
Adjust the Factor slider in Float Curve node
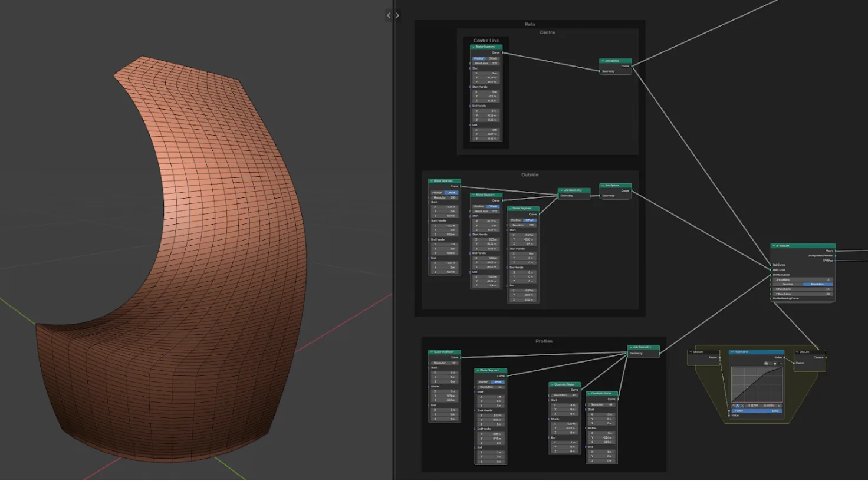(757, 411)
